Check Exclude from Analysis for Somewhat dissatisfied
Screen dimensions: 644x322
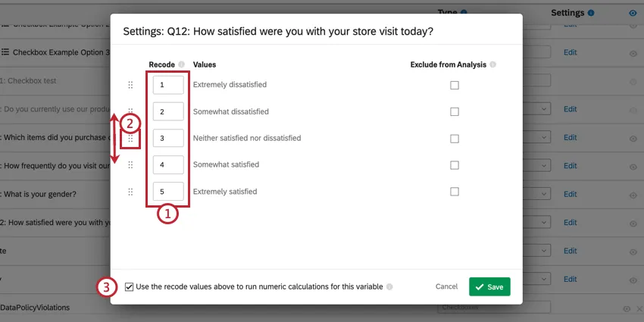click(455, 112)
